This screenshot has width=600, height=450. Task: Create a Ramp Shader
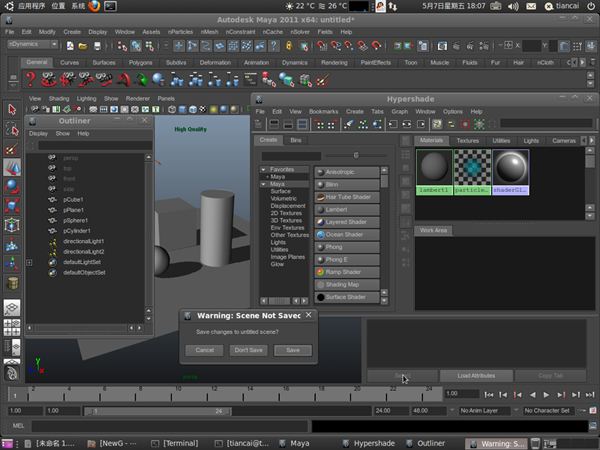tap(347, 272)
